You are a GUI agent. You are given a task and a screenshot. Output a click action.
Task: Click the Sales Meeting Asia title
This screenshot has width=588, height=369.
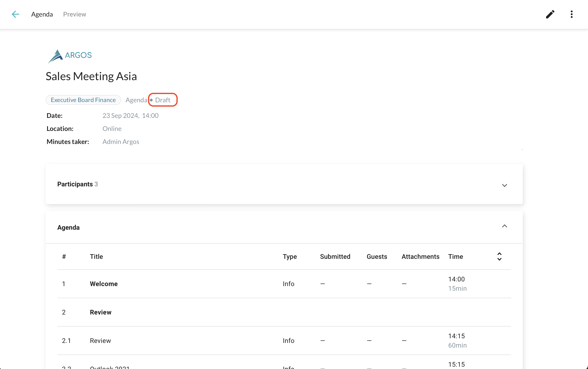tap(91, 76)
